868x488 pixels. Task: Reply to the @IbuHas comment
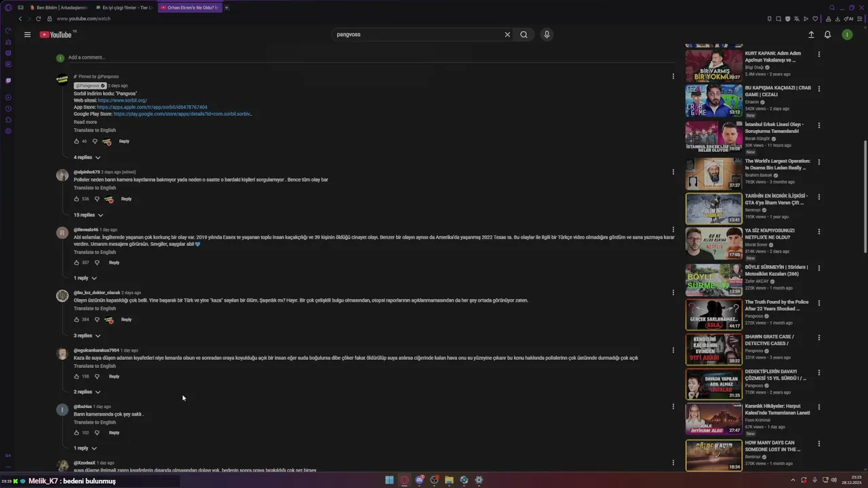point(114,432)
